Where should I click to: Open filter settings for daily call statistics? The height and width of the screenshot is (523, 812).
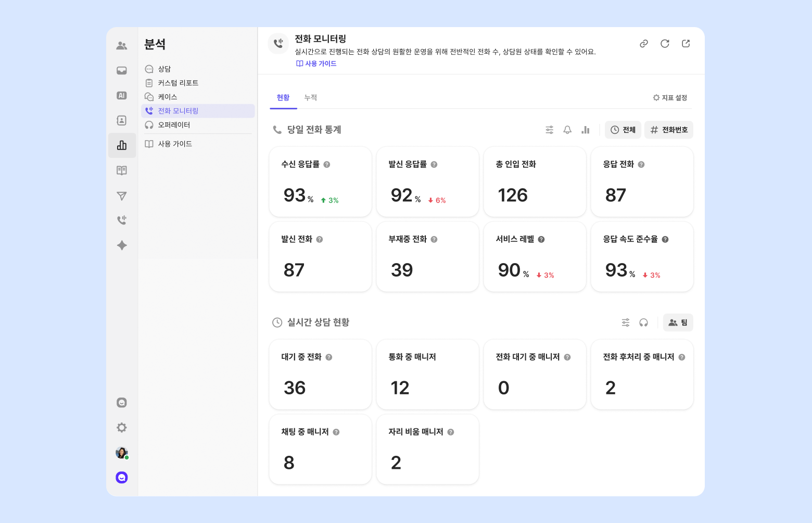coord(549,130)
